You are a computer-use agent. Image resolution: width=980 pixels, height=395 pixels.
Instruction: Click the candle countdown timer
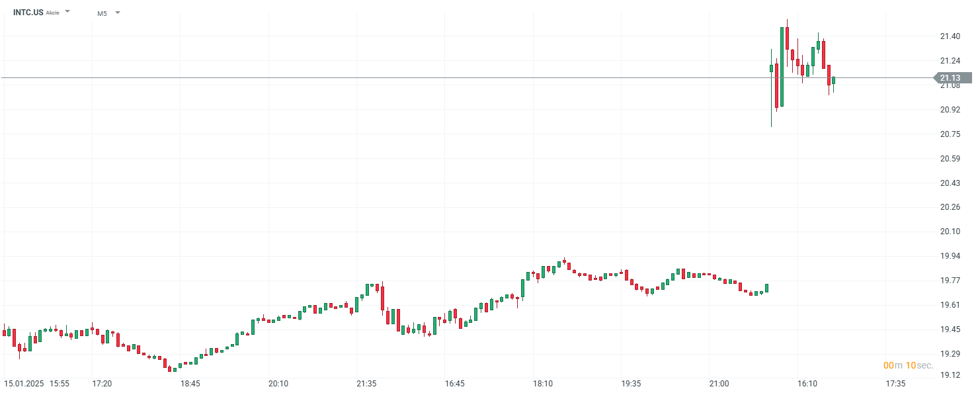click(909, 365)
